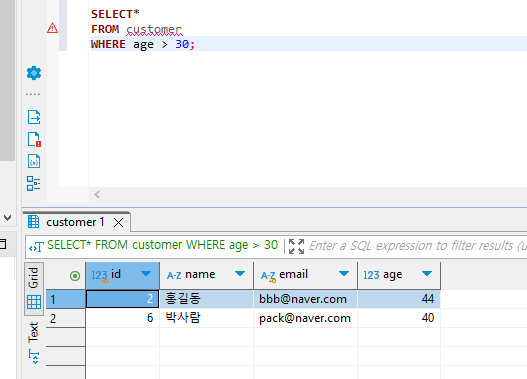
Task: Select the cell containing 홍길동
Action: pyautogui.click(x=206, y=299)
